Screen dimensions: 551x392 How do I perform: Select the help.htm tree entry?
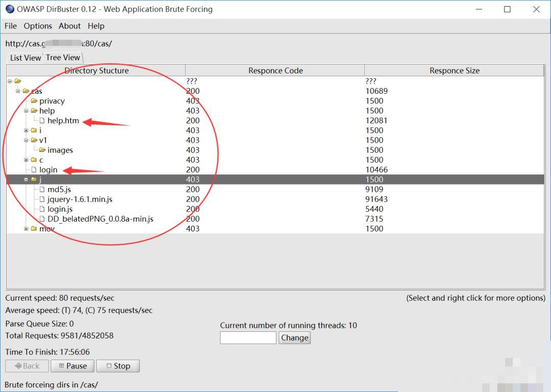click(63, 120)
